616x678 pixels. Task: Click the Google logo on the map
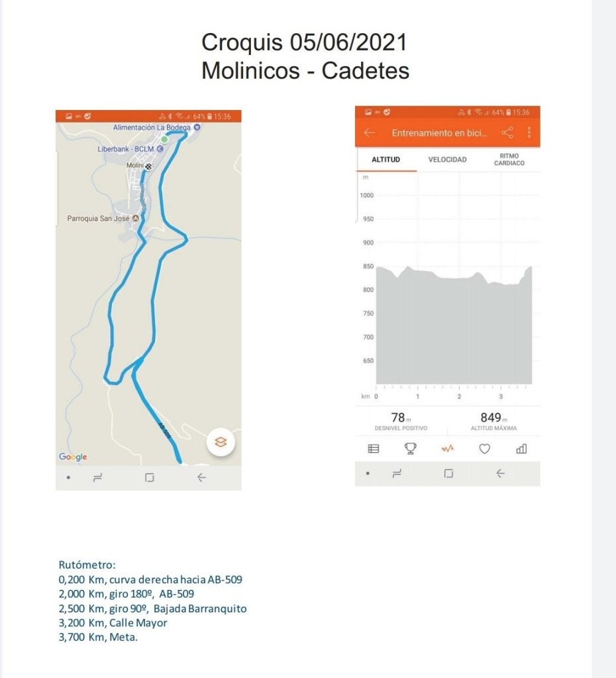click(x=73, y=457)
